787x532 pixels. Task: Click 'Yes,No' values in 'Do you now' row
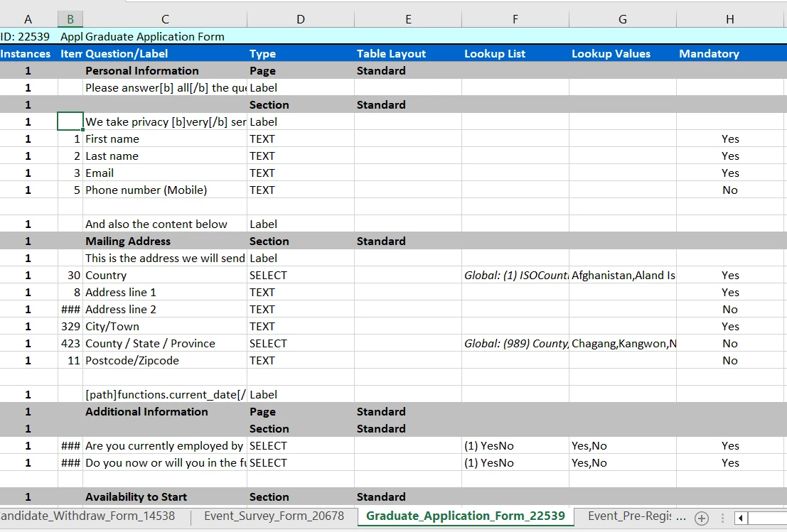(623, 463)
